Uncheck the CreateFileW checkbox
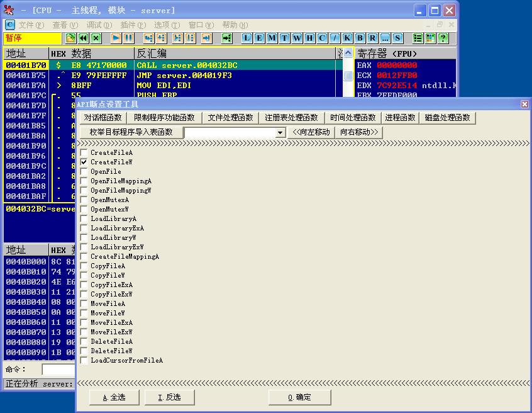Viewport: 532px width, 413px height. click(x=84, y=162)
